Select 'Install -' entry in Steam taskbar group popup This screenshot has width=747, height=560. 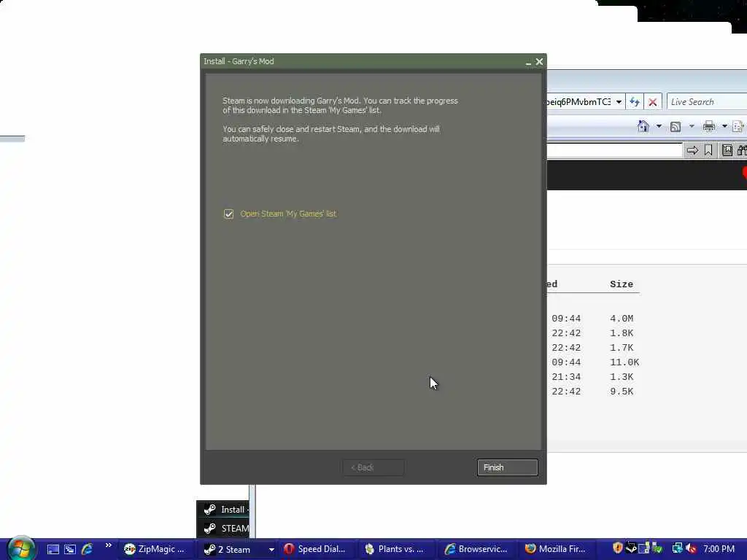pos(223,510)
